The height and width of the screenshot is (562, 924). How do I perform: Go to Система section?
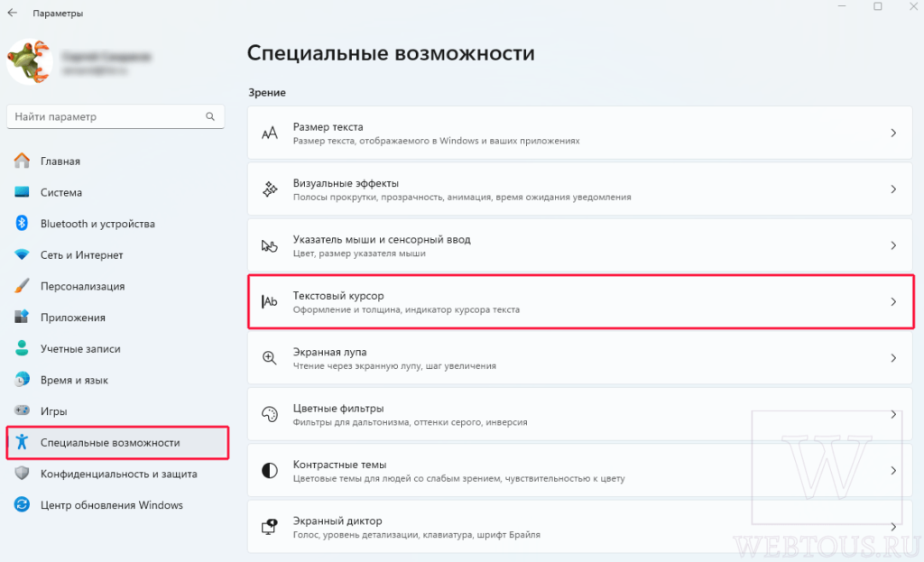(116, 192)
